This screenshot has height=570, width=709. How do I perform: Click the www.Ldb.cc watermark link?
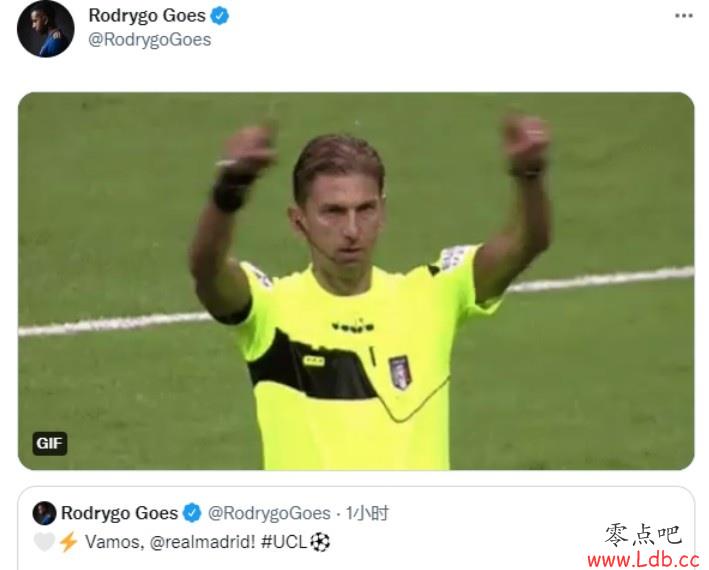coord(643,560)
